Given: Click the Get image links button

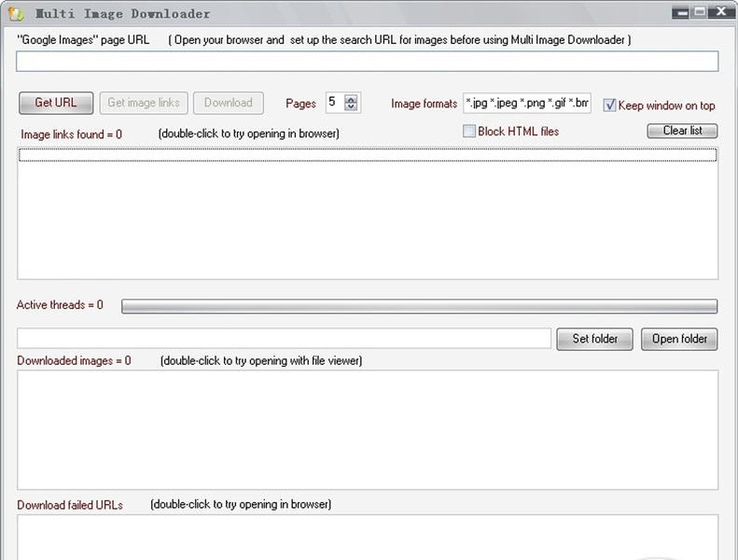Looking at the screenshot, I should pos(144,103).
